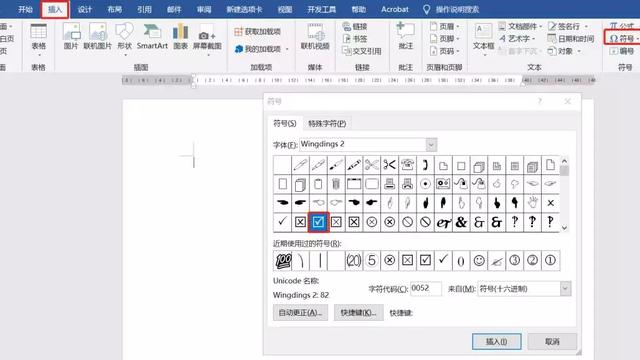Open the 页码 page number dropdown
Screen dimensions: 640x360
coord(444,51)
